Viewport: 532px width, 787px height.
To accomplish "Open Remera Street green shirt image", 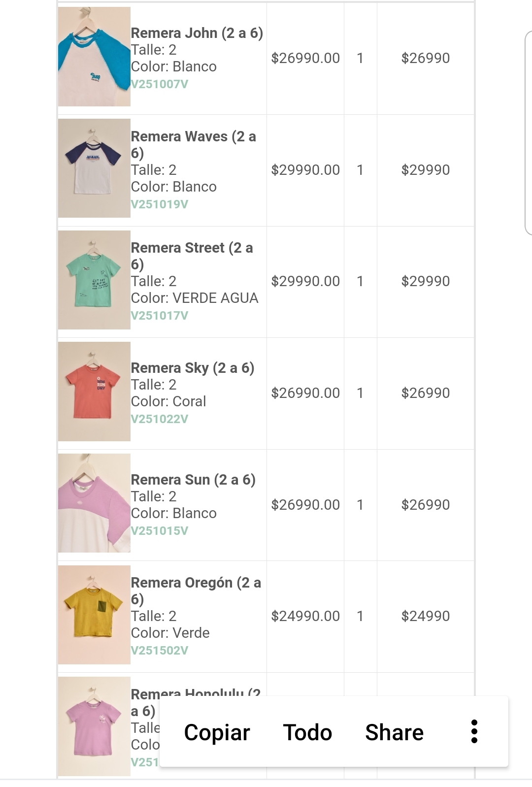I will tap(94, 280).
